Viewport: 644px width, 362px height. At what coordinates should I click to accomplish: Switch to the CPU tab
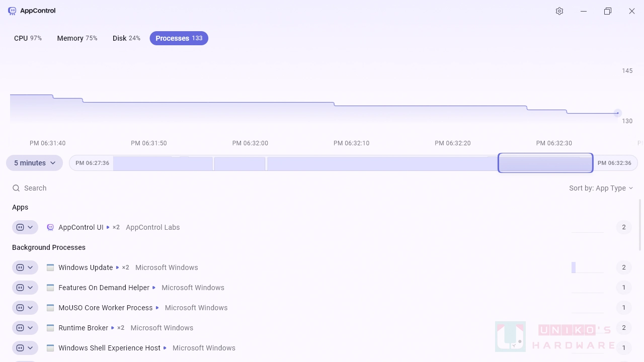pyautogui.click(x=28, y=38)
